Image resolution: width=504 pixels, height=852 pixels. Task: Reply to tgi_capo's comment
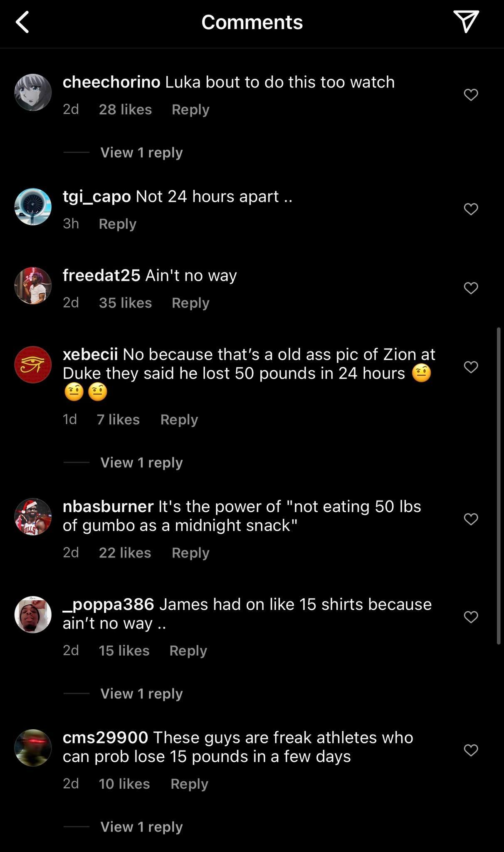point(118,224)
